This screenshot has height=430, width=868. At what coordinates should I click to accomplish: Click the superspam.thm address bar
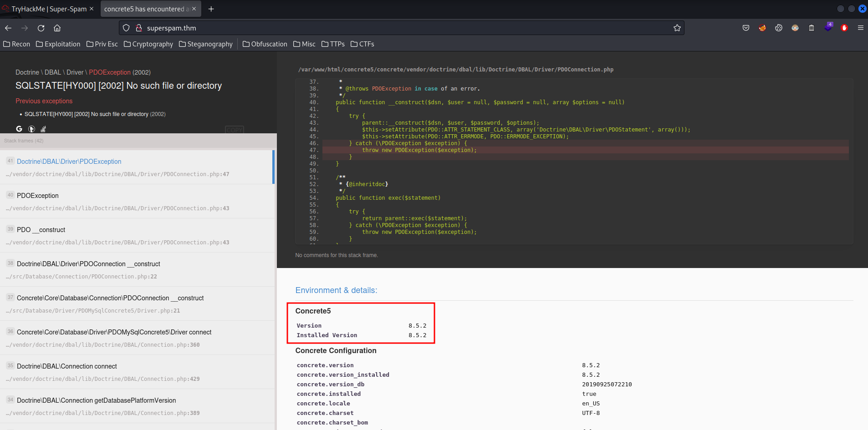(x=402, y=28)
